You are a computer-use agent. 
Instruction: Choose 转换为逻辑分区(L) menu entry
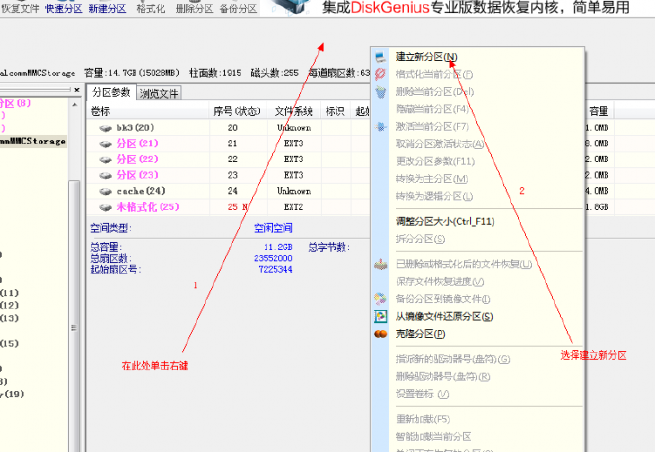[x=434, y=196]
